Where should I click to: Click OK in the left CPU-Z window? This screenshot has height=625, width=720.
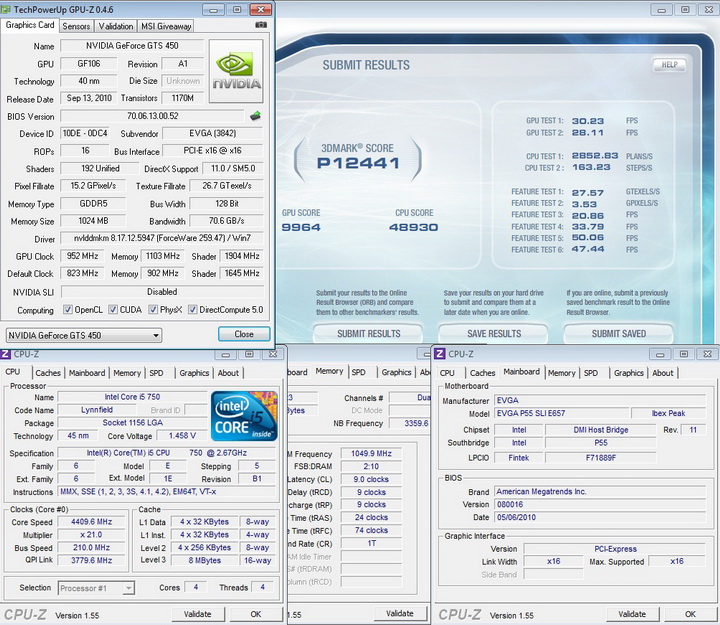tap(256, 614)
